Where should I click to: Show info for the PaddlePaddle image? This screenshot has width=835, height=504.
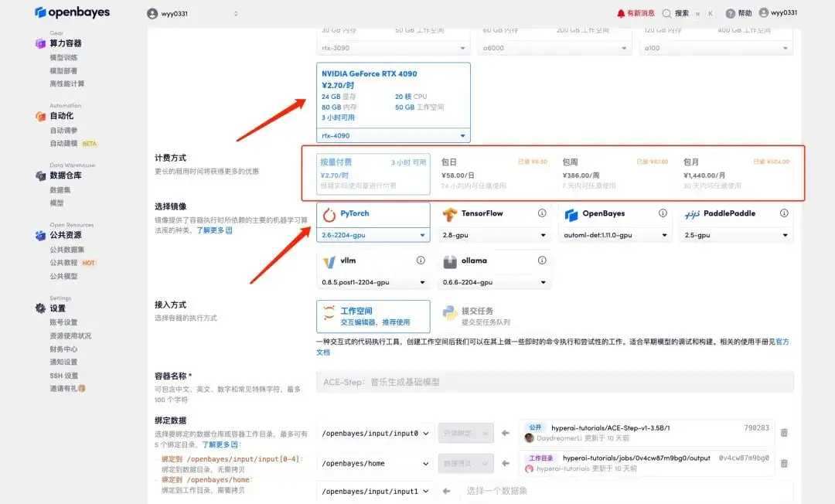784,213
